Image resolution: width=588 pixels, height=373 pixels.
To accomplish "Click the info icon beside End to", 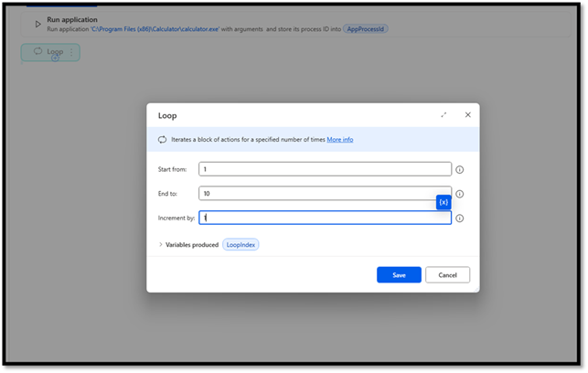I will coord(459,194).
